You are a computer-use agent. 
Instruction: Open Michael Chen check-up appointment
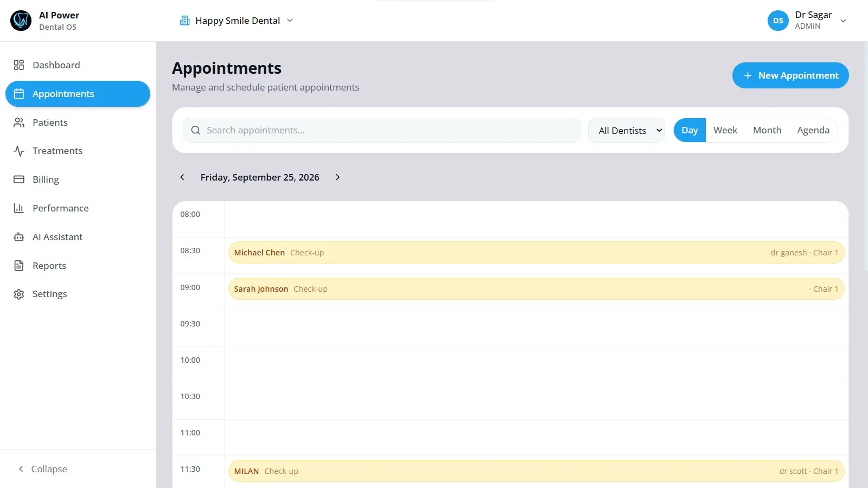[x=536, y=253]
